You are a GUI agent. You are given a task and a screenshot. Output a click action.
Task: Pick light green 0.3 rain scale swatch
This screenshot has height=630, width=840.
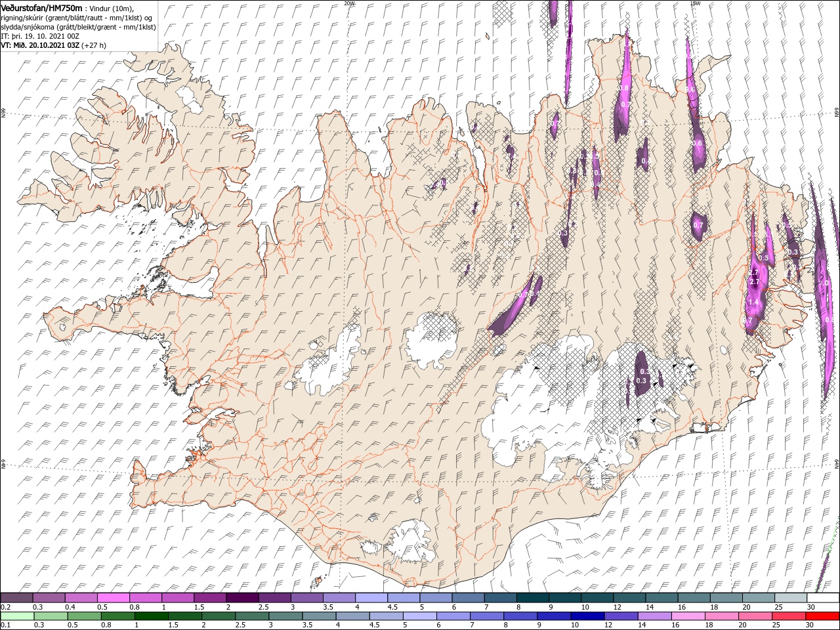(x=51, y=616)
